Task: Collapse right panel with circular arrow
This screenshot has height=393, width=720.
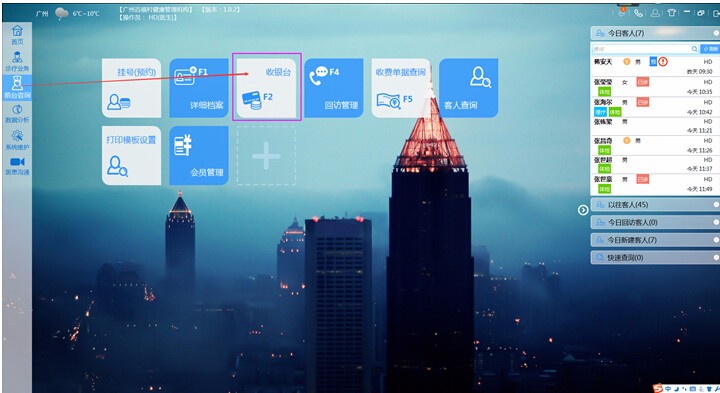Action: 583,210
